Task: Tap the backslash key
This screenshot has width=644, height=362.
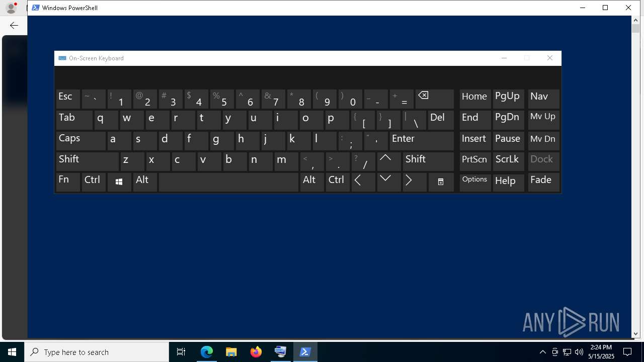Action: pyautogui.click(x=415, y=120)
